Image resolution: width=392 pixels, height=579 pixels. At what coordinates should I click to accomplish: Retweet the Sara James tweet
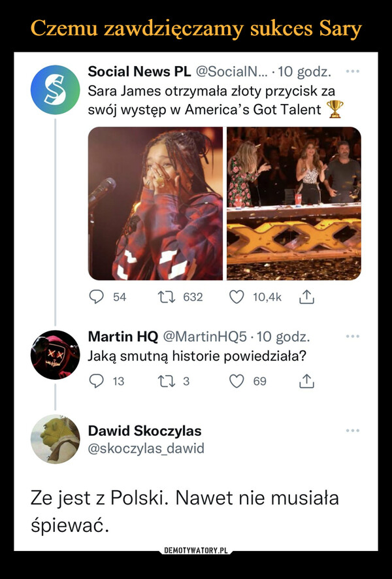(166, 297)
